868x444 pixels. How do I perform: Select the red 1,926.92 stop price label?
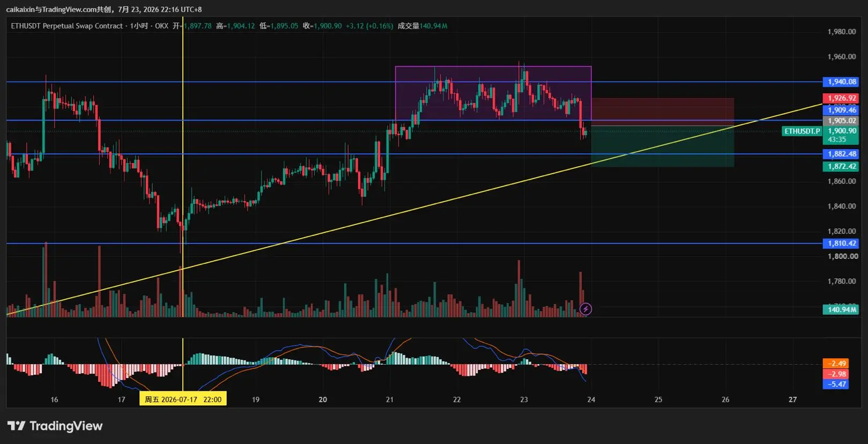click(841, 98)
